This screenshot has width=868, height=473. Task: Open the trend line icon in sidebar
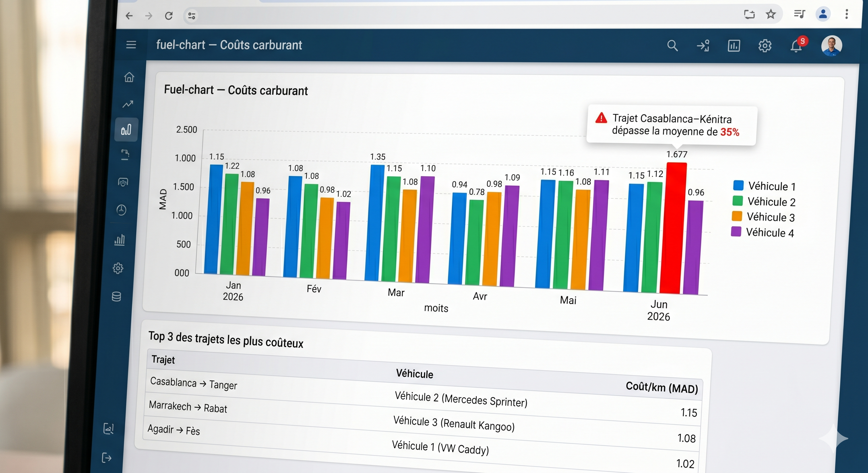coord(128,104)
